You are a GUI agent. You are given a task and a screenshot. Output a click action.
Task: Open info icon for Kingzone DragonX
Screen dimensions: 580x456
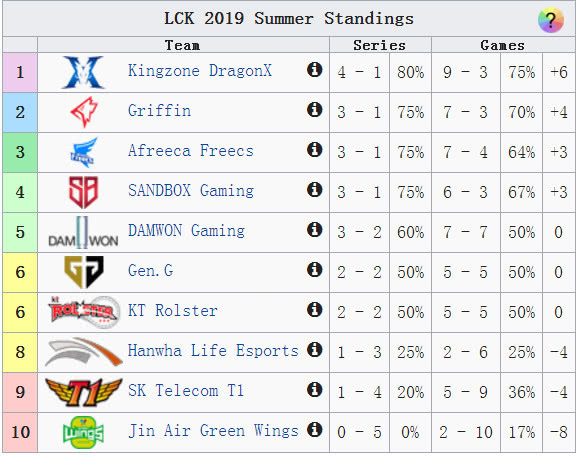(x=314, y=70)
